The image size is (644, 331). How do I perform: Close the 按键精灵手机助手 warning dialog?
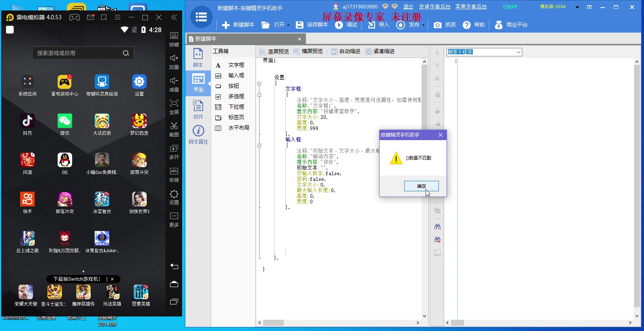(440, 135)
